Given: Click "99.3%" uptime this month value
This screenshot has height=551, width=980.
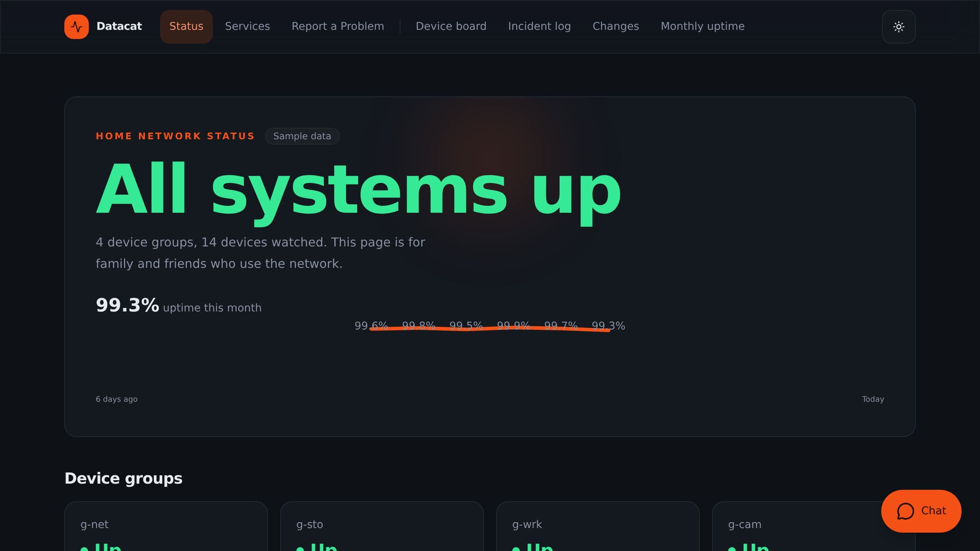Looking at the screenshot, I should (x=127, y=305).
